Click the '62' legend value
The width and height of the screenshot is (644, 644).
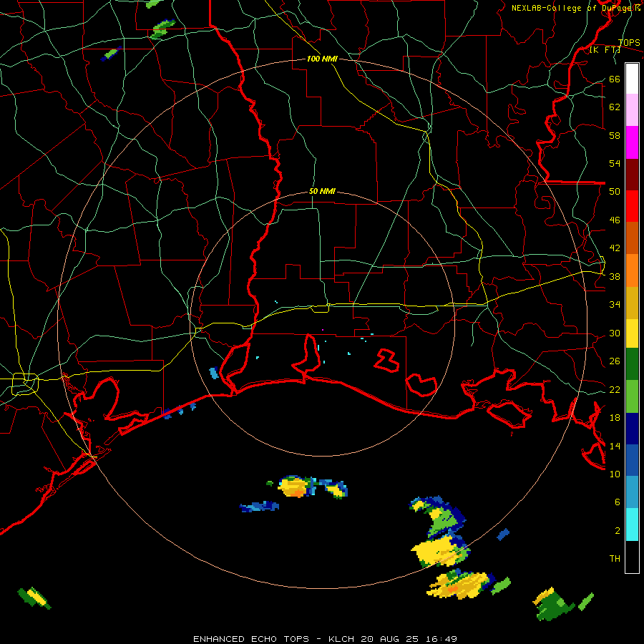615,107
